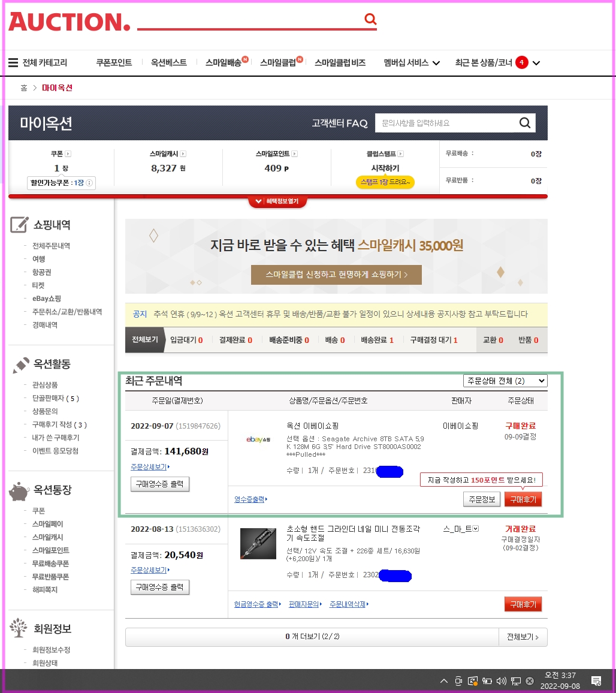Select the 배송준비중 0 tab
The image size is (616, 693).
289,340
